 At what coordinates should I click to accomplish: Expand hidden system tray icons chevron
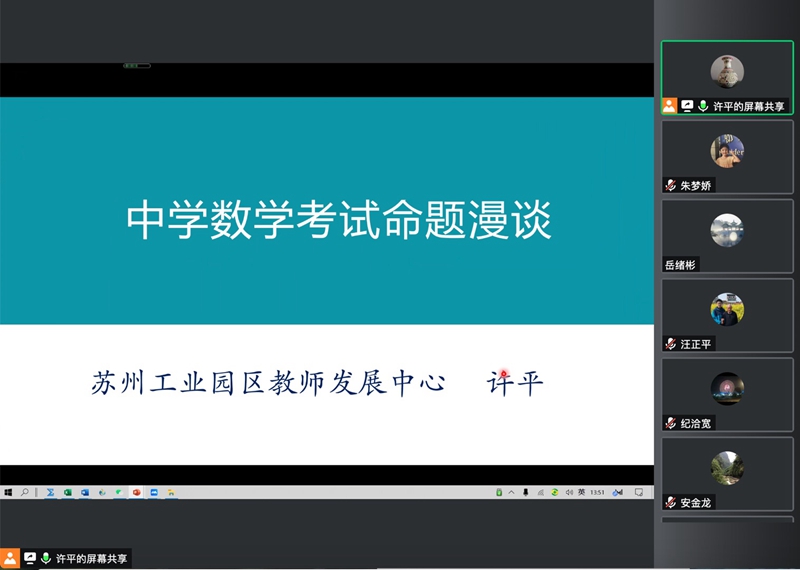[x=512, y=492]
